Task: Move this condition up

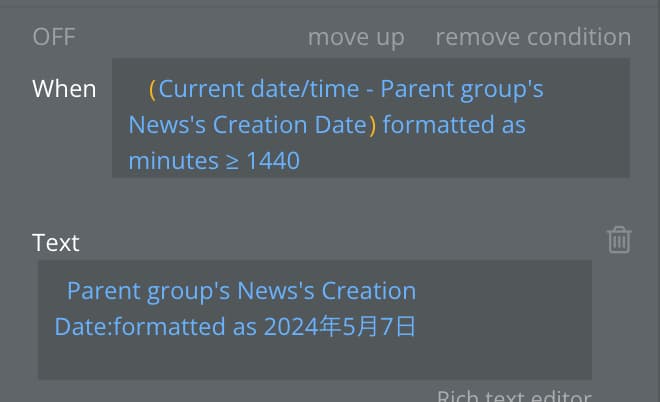Action: (x=356, y=38)
